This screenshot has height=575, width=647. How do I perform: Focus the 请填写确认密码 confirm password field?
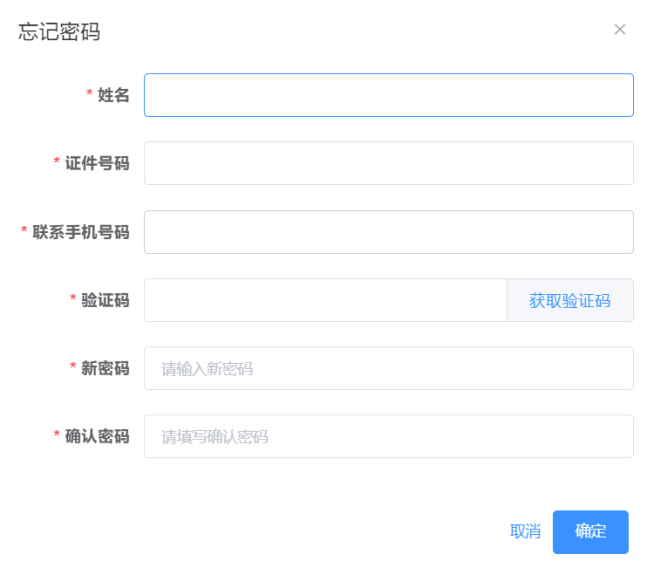[388, 436]
